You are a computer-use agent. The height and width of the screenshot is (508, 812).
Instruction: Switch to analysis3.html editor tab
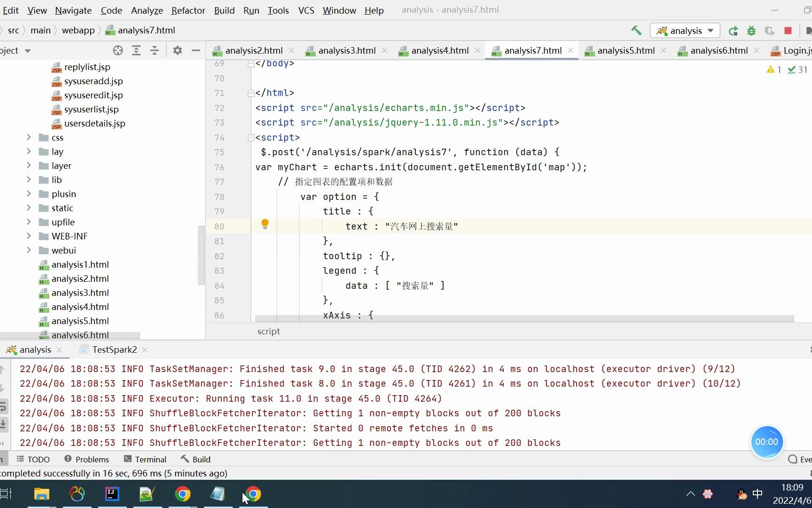pos(347,50)
